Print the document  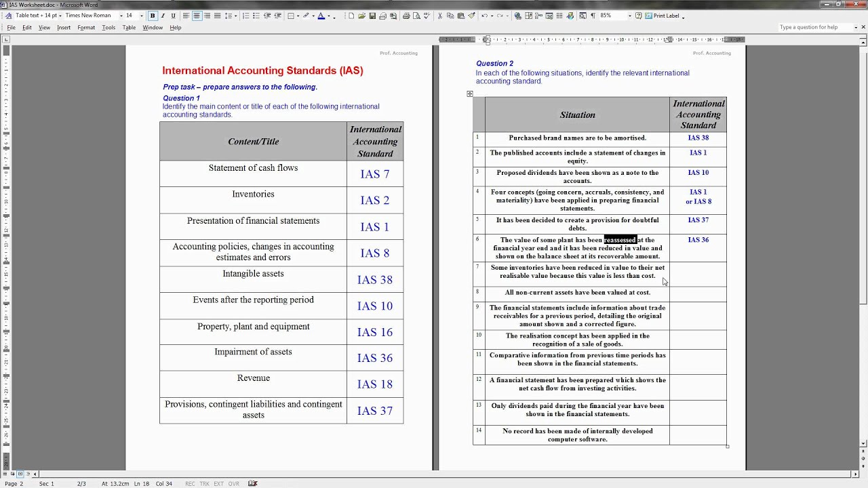point(406,16)
